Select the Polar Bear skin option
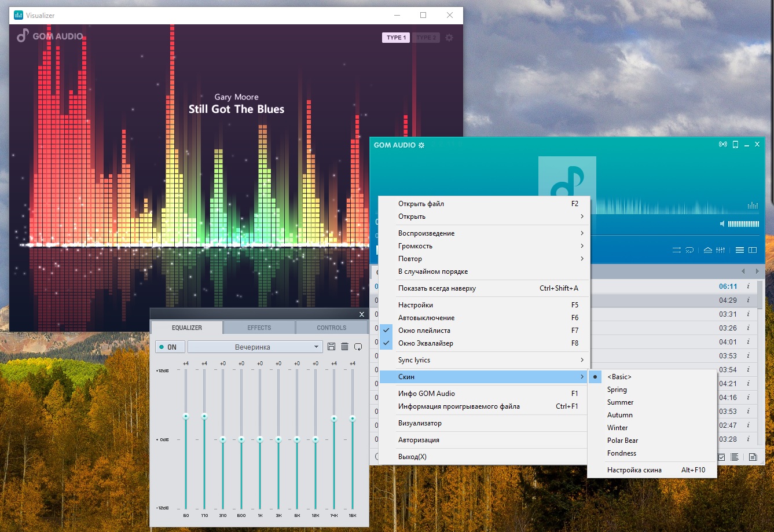 [622, 441]
